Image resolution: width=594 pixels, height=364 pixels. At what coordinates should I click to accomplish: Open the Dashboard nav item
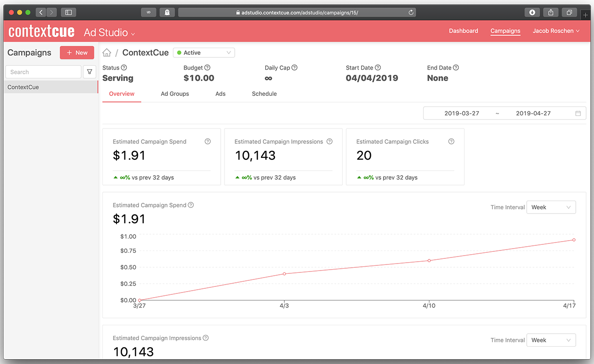464,31
